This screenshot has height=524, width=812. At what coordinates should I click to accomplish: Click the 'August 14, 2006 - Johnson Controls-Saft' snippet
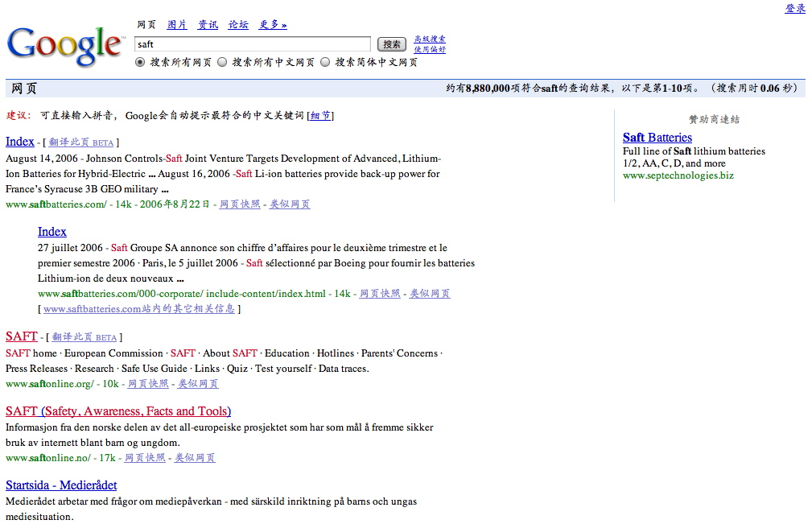point(223,173)
